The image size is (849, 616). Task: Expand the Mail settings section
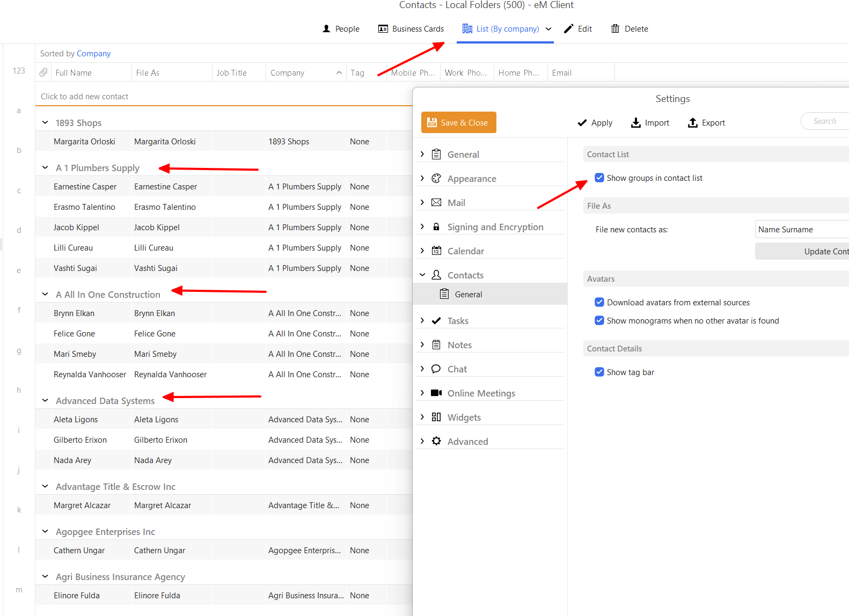(422, 202)
